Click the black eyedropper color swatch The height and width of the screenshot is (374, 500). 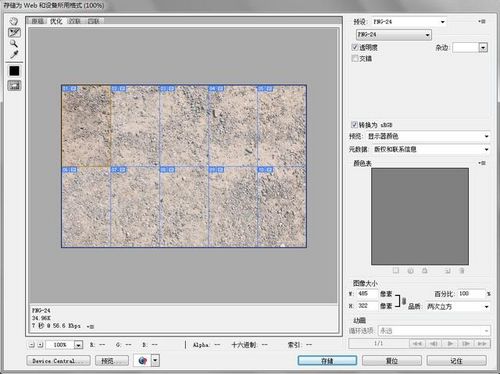coord(14,71)
